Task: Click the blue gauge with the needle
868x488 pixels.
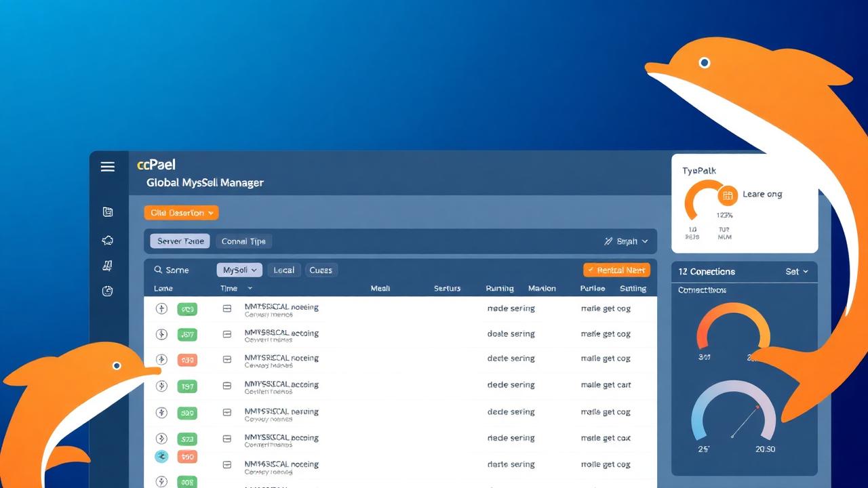Action: [x=733, y=411]
